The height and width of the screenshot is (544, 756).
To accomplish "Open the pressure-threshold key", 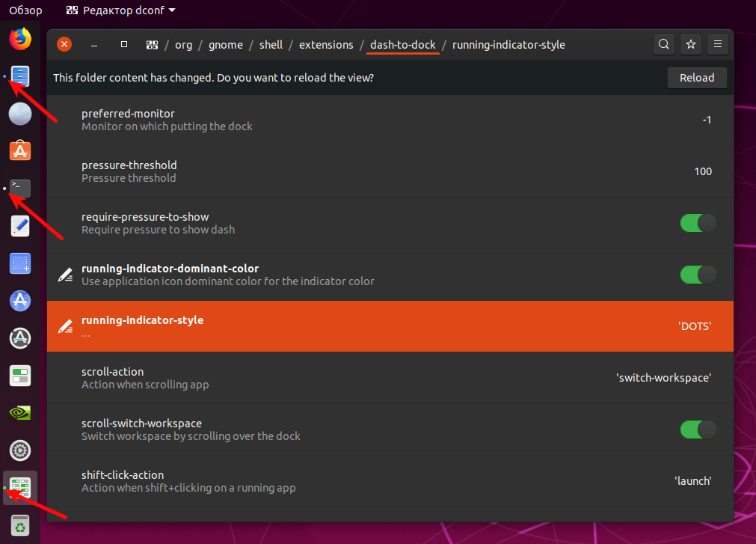I will pos(390,171).
